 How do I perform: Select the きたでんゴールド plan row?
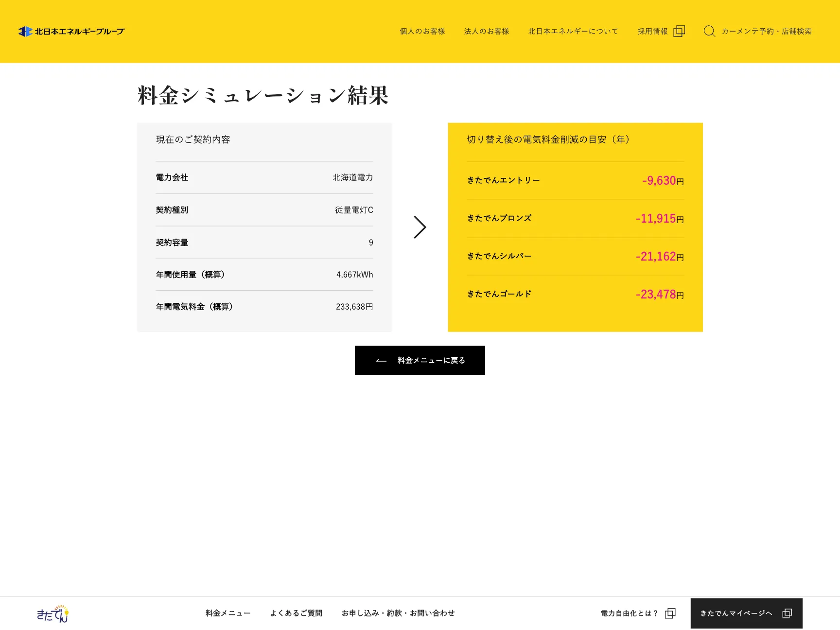point(575,294)
